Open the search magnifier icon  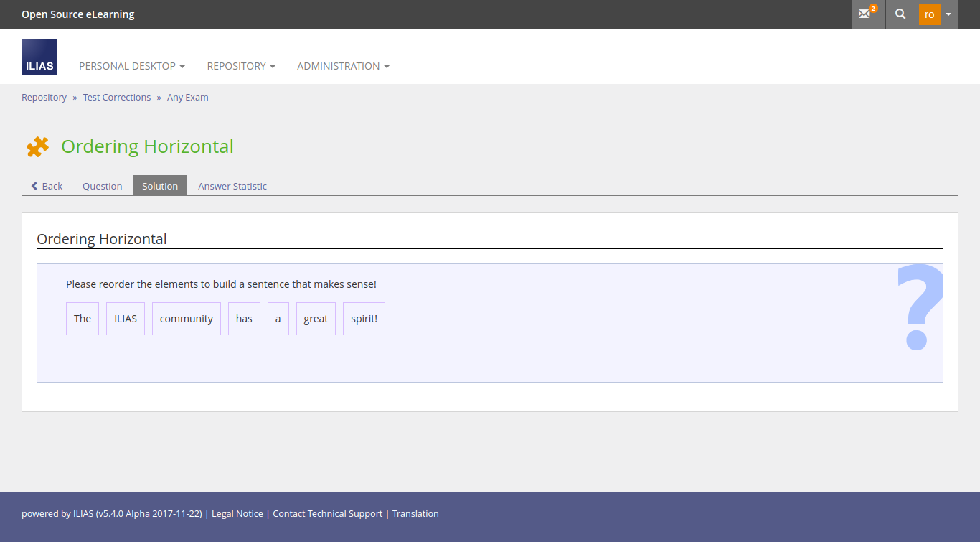coord(900,14)
